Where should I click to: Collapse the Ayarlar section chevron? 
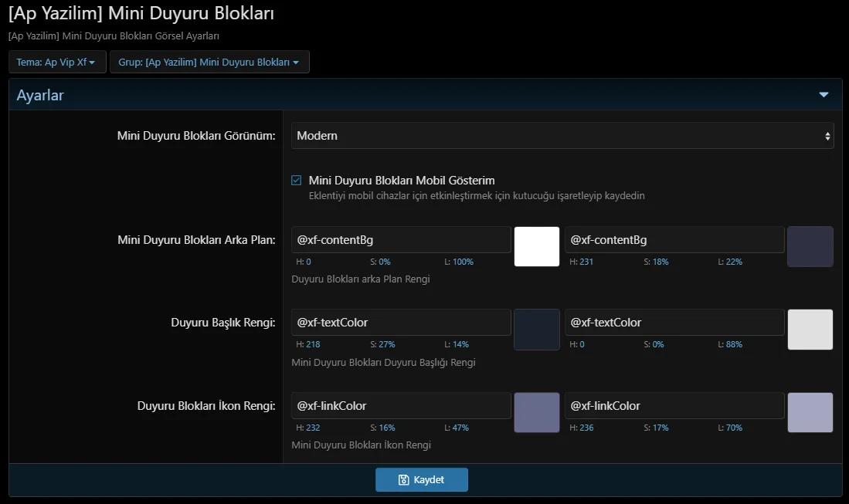coord(824,95)
